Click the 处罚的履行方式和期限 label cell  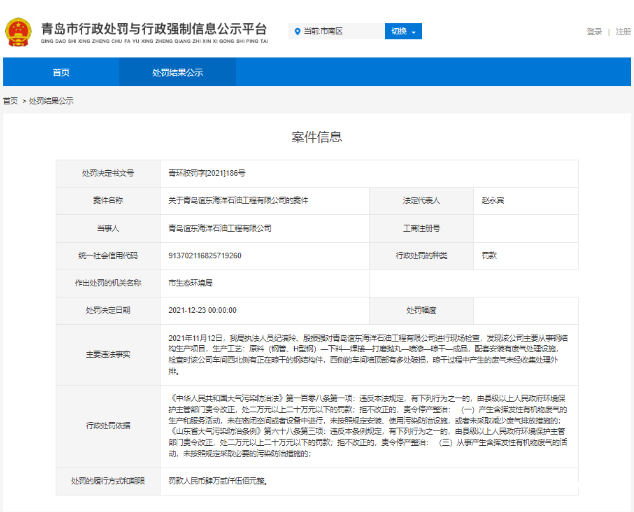108,481
